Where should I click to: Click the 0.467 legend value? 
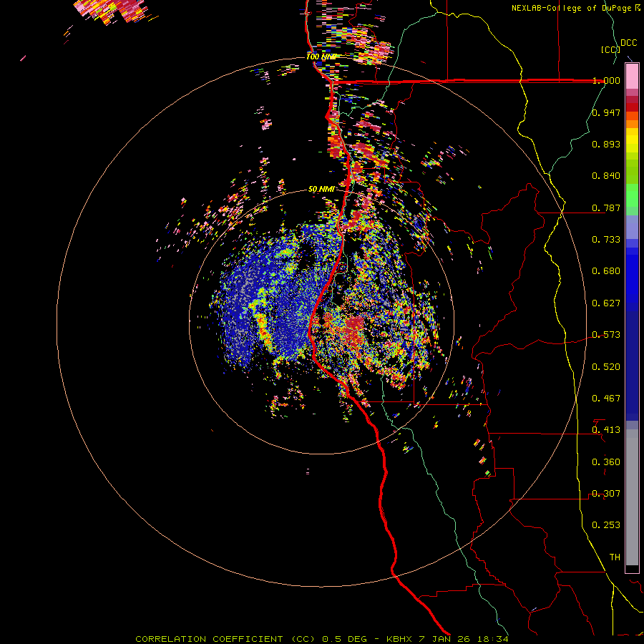coord(606,399)
